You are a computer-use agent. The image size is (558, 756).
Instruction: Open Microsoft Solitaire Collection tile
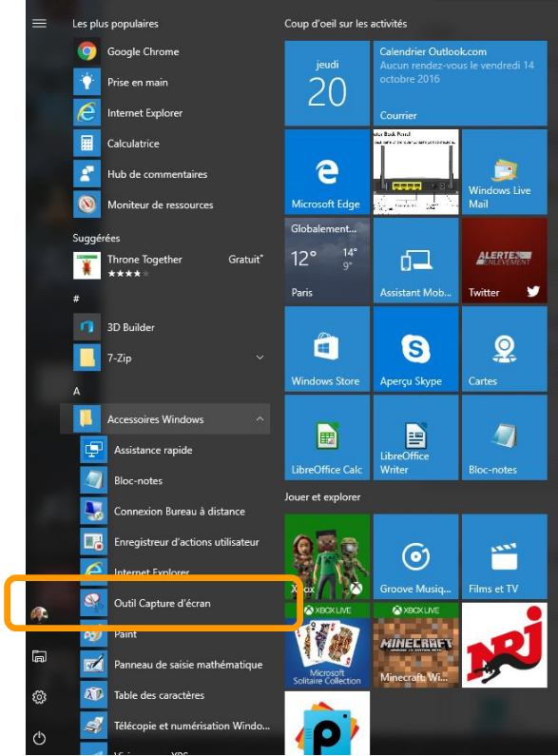tap(327, 645)
